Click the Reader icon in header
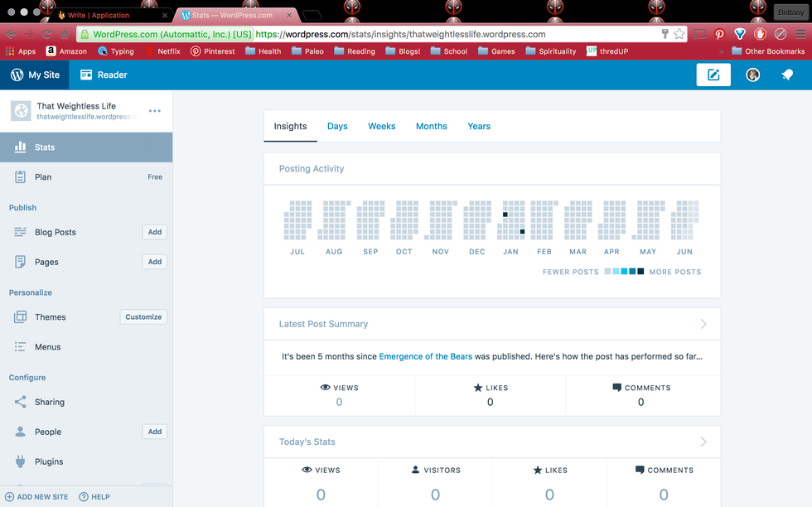The image size is (812, 507). pos(86,75)
